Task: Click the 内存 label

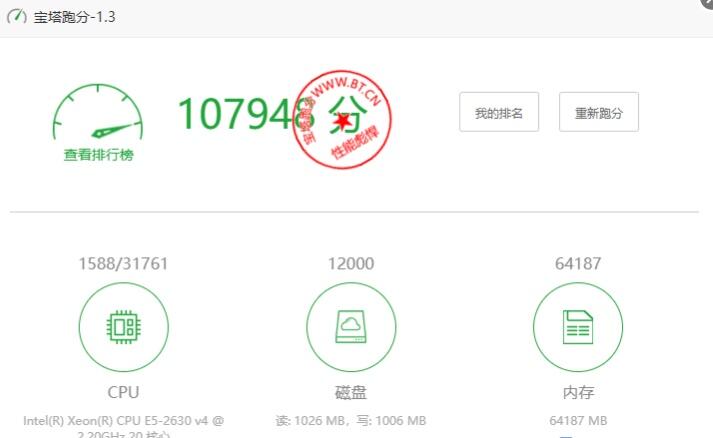Action: (x=578, y=392)
